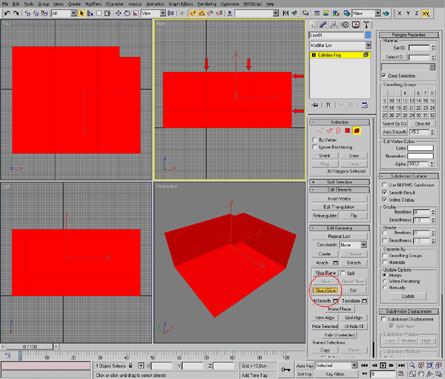Enable the Ignore Backfacing checkbox
The image size is (445, 379).
coord(315,147)
